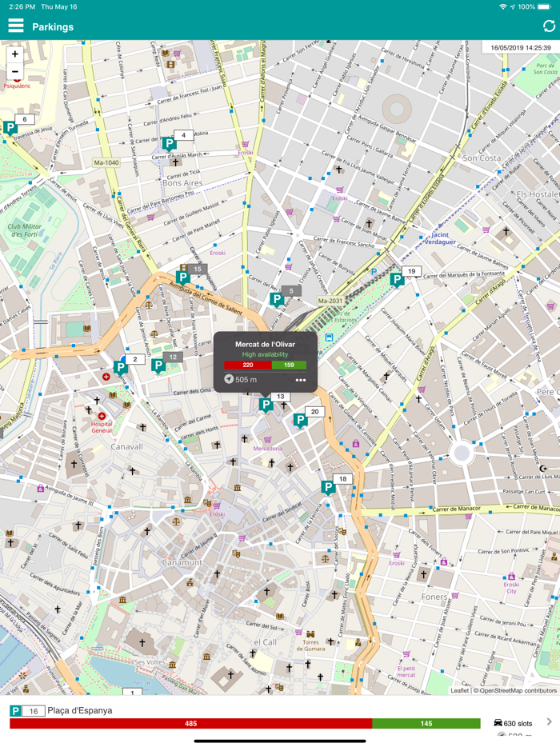560x747 pixels.
Task: Refresh the parking data
Action: (x=549, y=26)
